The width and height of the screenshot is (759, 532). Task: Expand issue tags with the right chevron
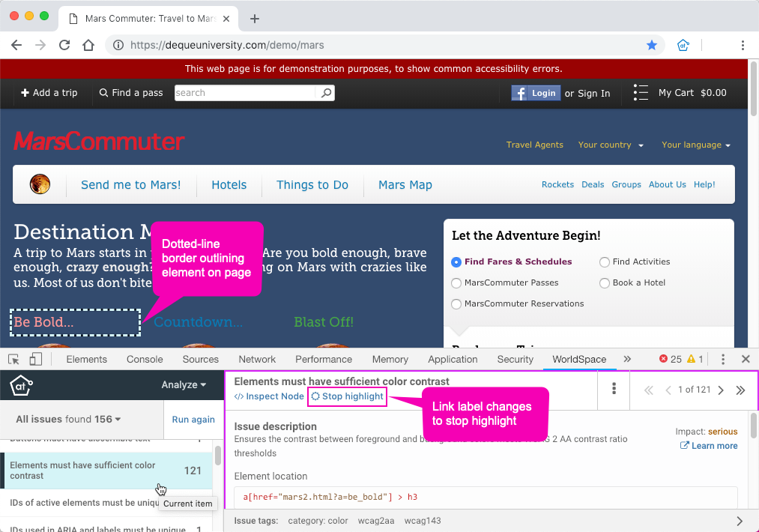pos(740,521)
